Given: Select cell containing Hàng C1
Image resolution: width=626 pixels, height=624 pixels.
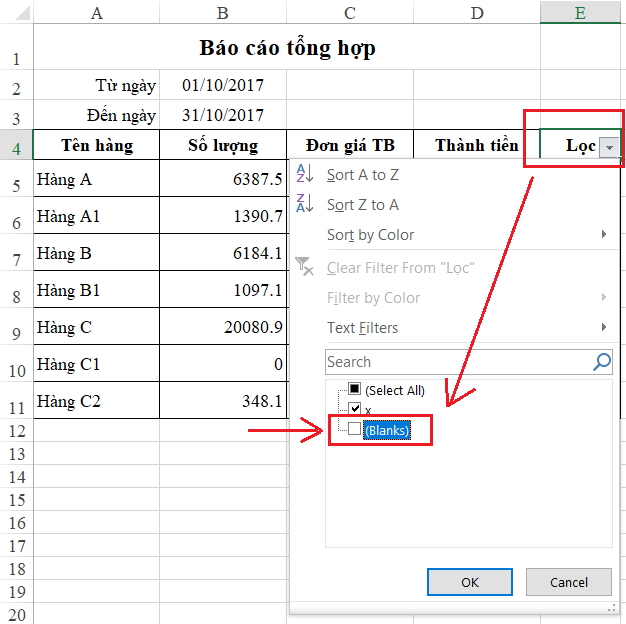Looking at the screenshot, I should pyautogui.click(x=96, y=365).
